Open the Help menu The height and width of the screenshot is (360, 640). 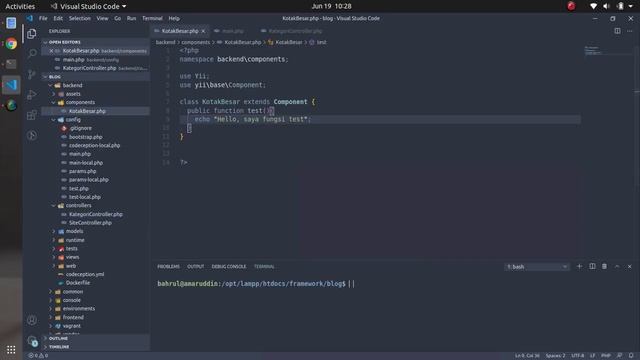click(x=174, y=18)
